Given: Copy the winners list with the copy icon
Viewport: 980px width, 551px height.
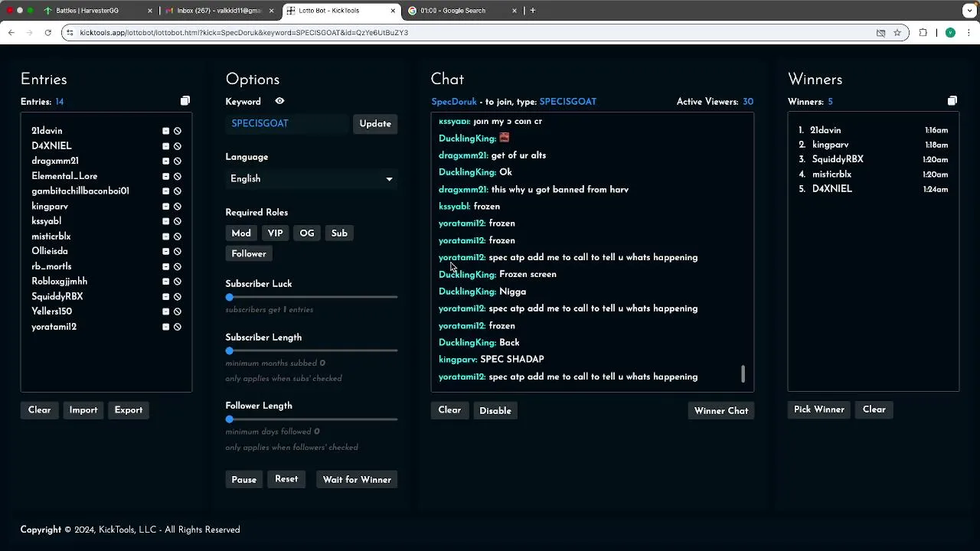Looking at the screenshot, I should [952, 101].
